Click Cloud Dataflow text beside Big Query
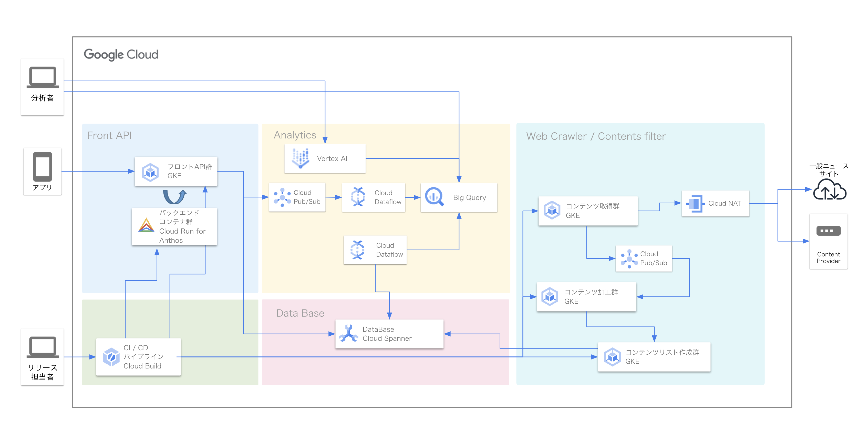Viewport: 868px width, 439px height. click(388, 197)
